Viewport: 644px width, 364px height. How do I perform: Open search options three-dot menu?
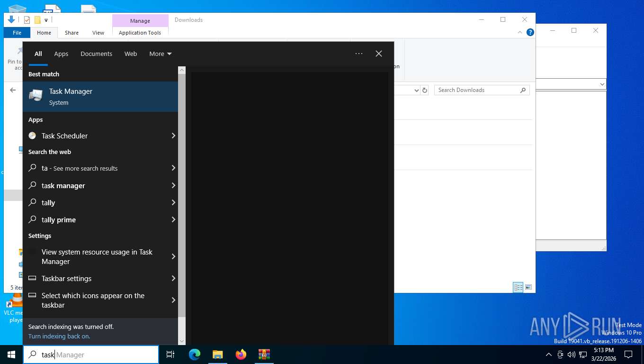[x=359, y=54]
